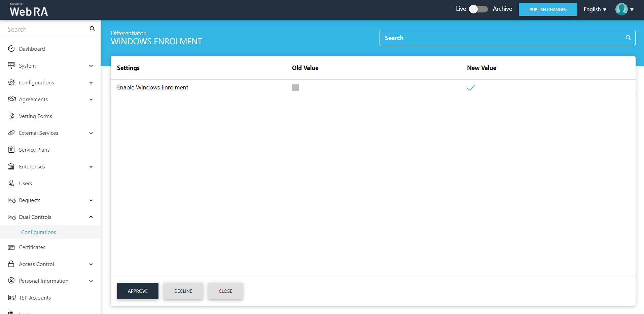The height and width of the screenshot is (314, 644).
Task: Open the Enterprises menu item
Action: point(32,167)
